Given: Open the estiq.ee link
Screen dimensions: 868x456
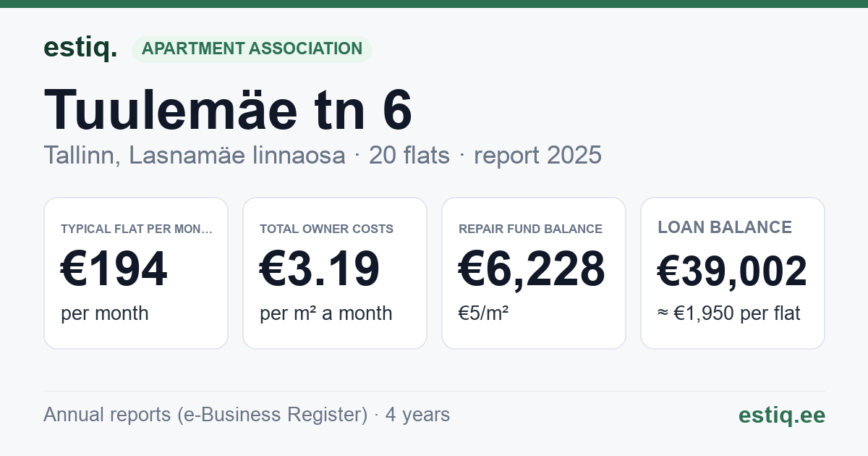Looking at the screenshot, I should click(781, 415).
